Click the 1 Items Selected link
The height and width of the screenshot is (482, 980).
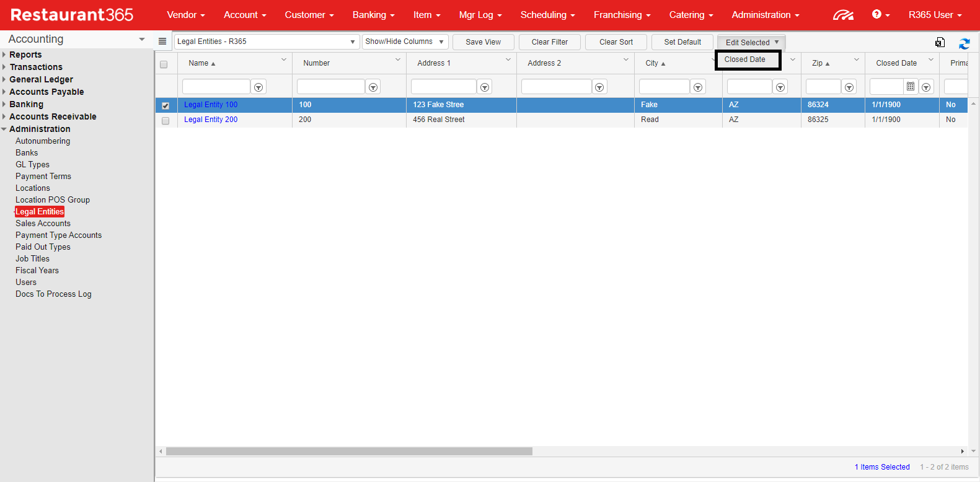pyautogui.click(x=882, y=467)
